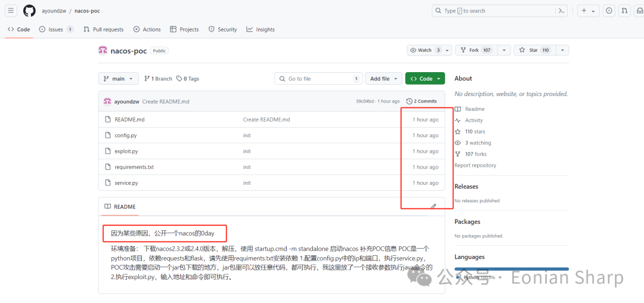Viewport: 644px width, 303px height.
Task: Open the exploit.py file
Action: point(126,151)
